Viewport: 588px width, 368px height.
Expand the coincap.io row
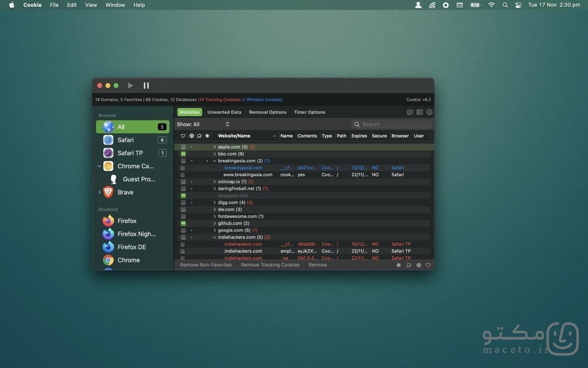[x=214, y=182]
